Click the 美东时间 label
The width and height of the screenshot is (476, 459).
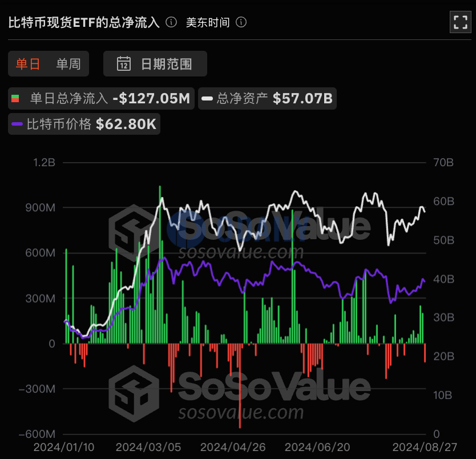click(x=208, y=22)
